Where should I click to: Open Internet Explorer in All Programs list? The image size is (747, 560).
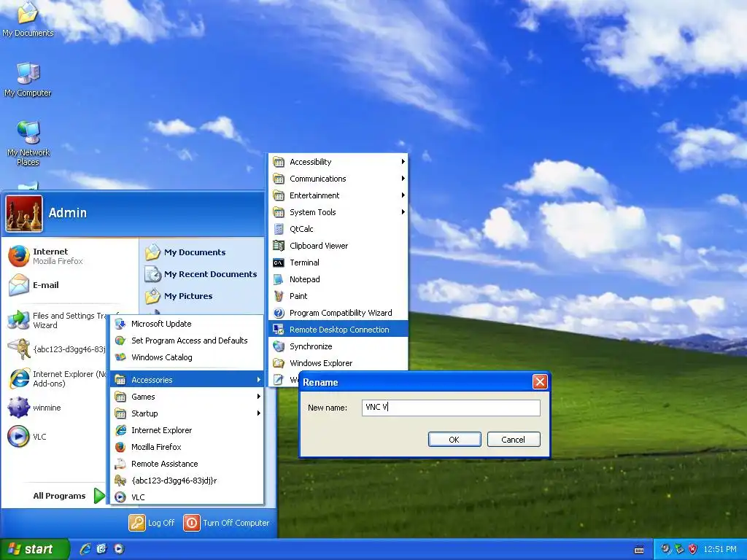point(187,430)
